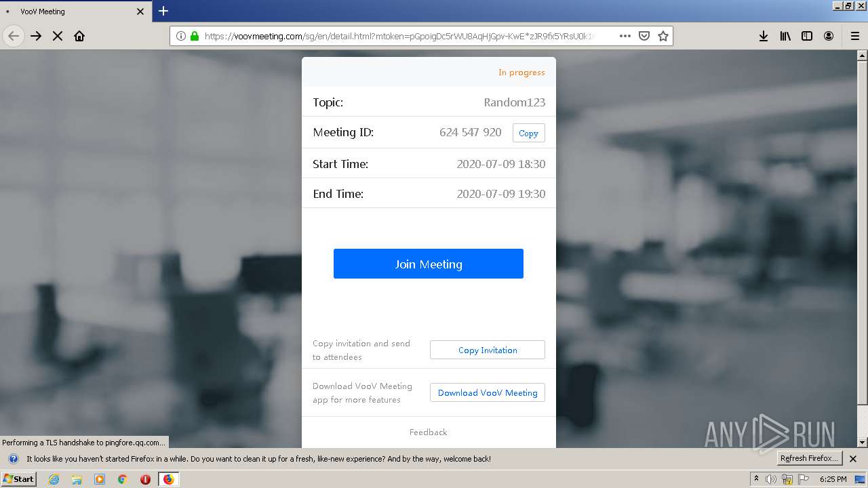The height and width of the screenshot is (488, 868).
Task: Open the red Opera taskbar icon
Action: click(145, 479)
